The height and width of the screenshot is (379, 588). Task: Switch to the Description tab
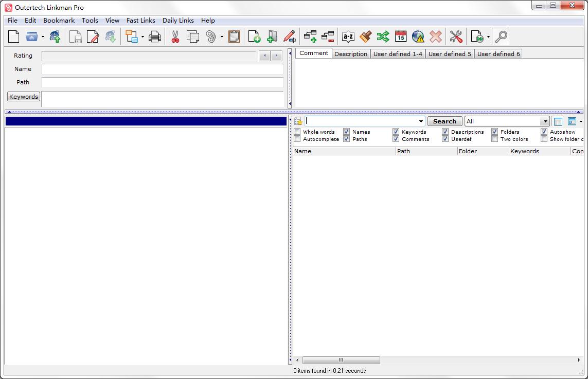(351, 54)
